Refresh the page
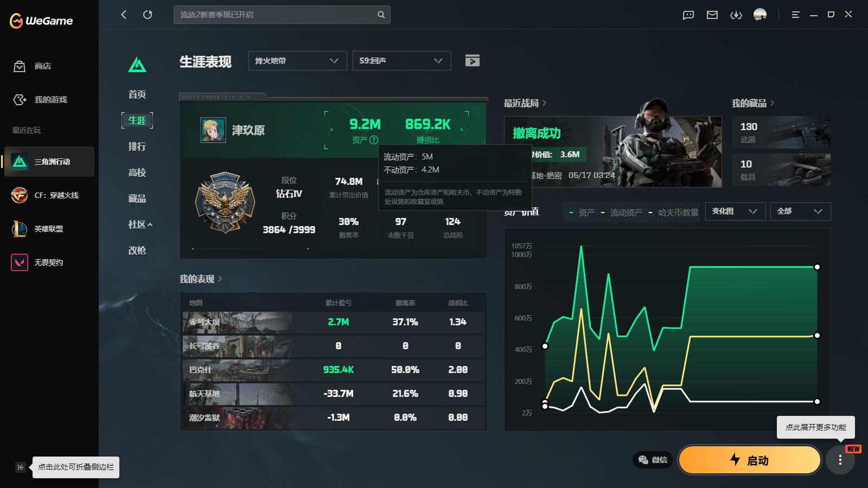 148,15
